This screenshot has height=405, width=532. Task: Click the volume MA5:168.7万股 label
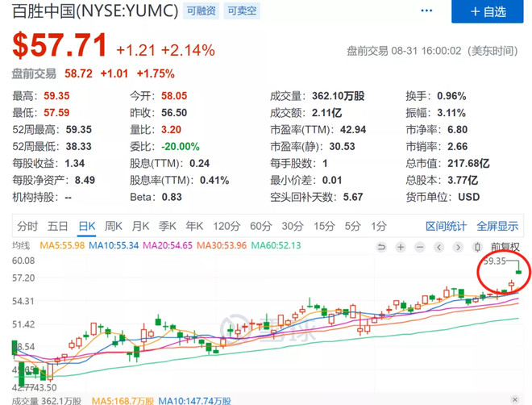pyautogui.click(x=123, y=401)
